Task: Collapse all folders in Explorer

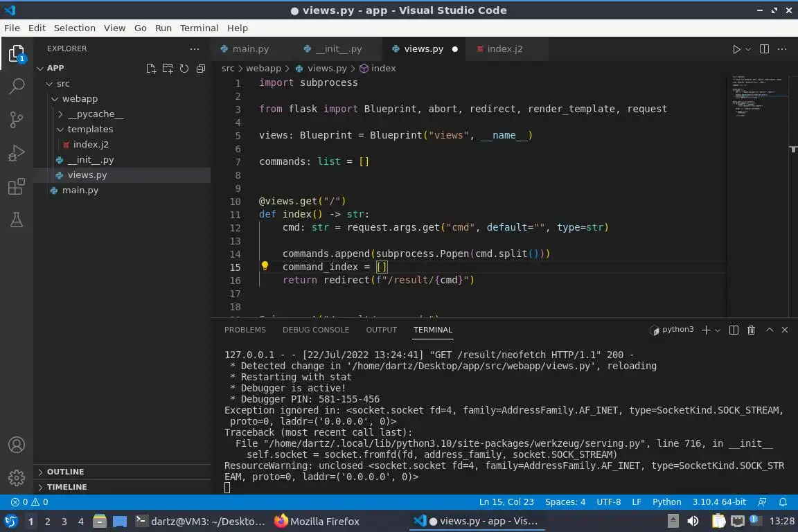Action: pos(201,68)
